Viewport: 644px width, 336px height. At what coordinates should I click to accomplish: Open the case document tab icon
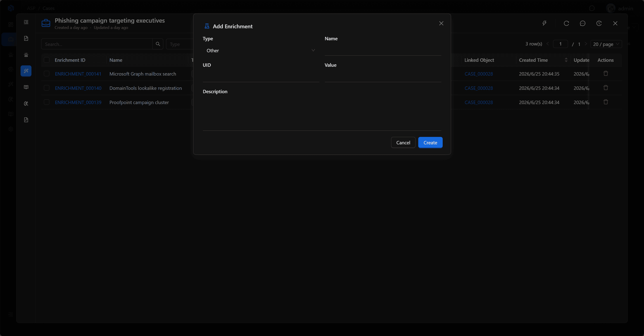point(26,38)
